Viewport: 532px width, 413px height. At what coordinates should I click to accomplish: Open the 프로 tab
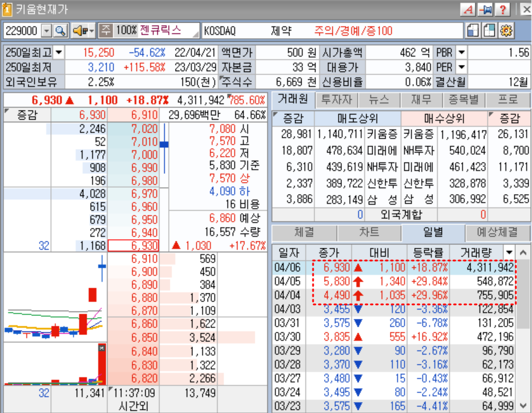pyautogui.click(x=508, y=100)
